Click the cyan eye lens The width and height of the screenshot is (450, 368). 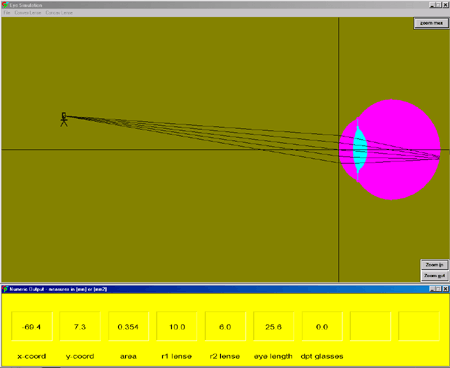(x=360, y=149)
